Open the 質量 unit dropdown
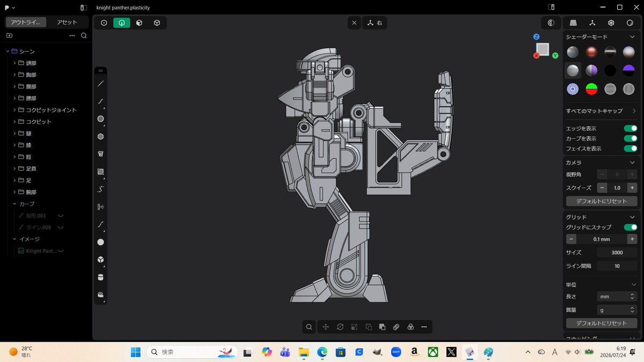The image size is (644, 362). [x=617, y=310]
